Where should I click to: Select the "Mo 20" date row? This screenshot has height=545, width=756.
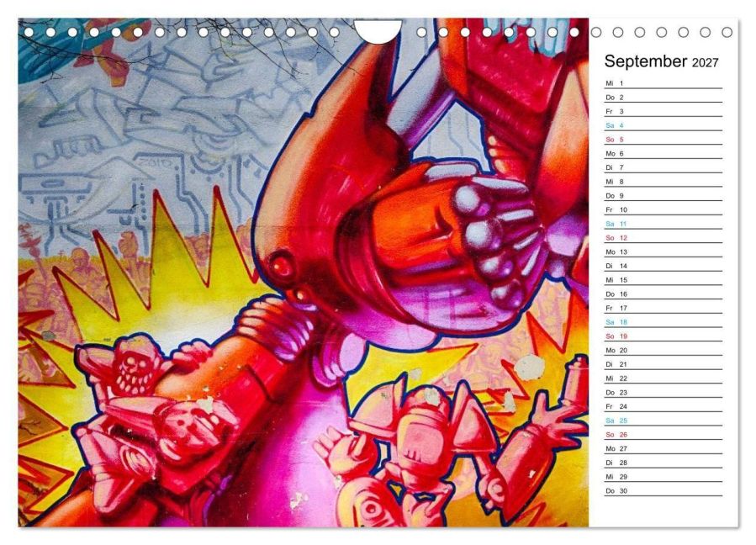[663, 350]
